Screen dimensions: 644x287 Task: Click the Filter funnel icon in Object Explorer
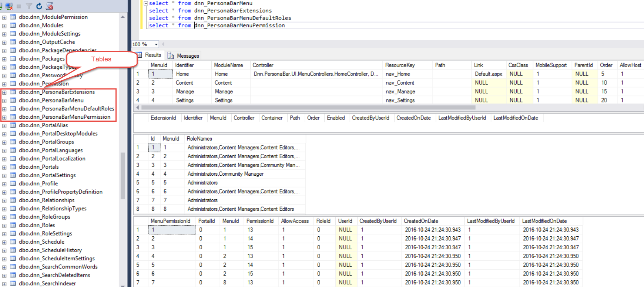pyautogui.click(x=29, y=6)
